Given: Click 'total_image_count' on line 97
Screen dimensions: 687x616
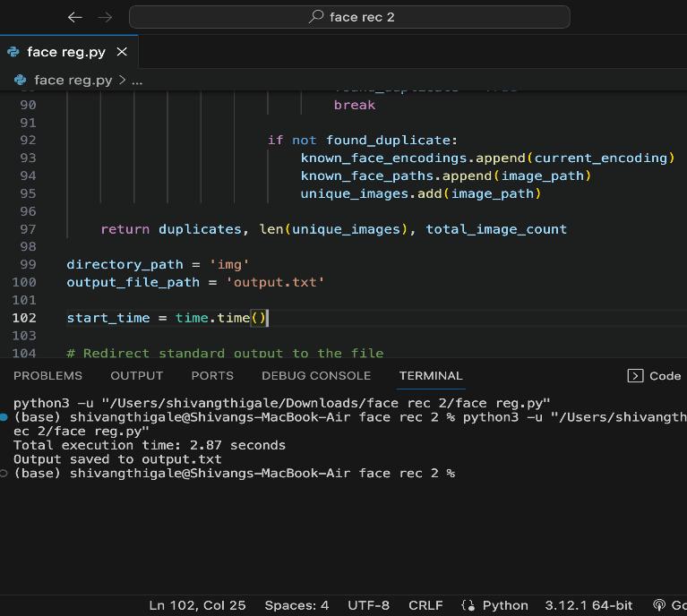Looking at the screenshot, I should [x=496, y=229].
